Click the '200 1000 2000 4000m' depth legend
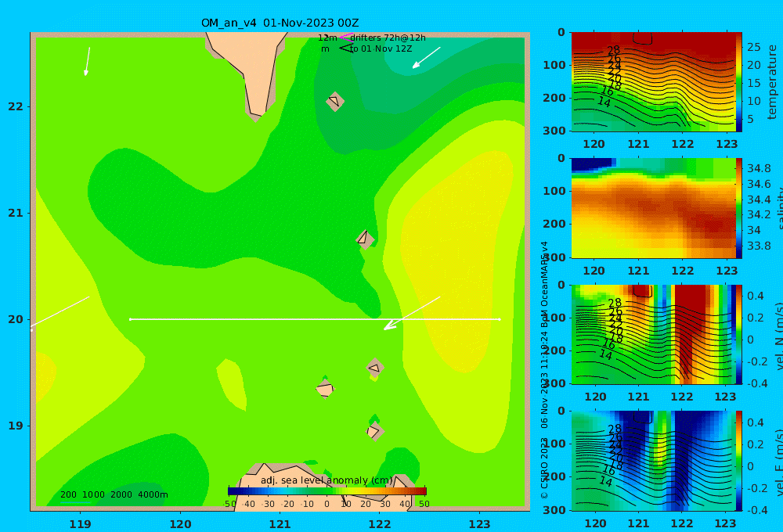The image size is (783, 532). coord(114,494)
